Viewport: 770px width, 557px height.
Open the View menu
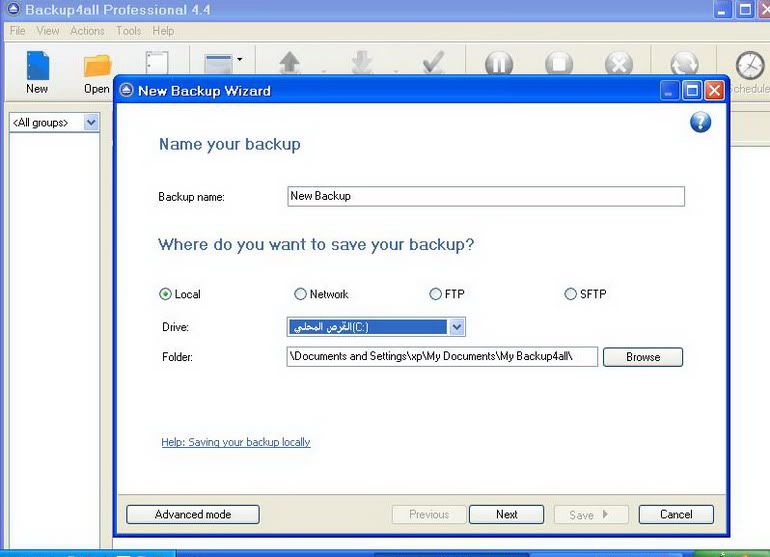[x=48, y=30]
